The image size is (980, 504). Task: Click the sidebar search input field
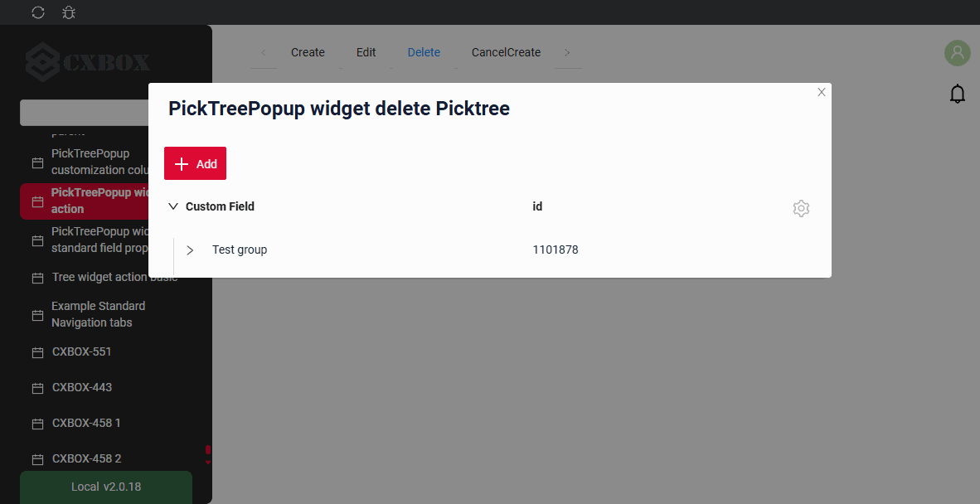pyautogui.click(x=85, y=113)
